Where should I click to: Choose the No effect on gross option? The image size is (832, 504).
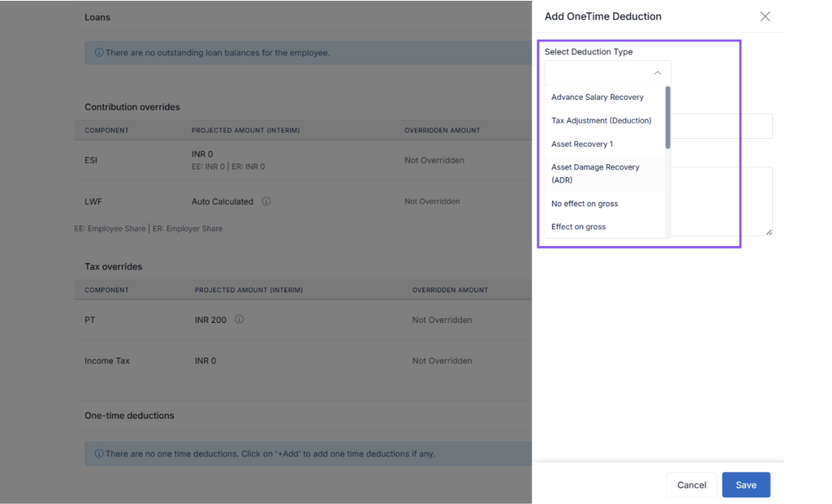pos(584,204)
